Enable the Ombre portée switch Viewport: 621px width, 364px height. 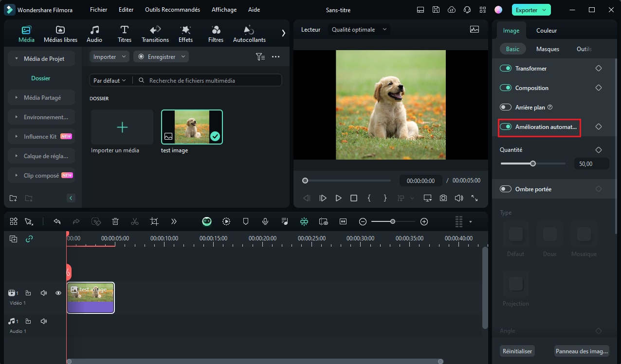[x=506, y=189]
